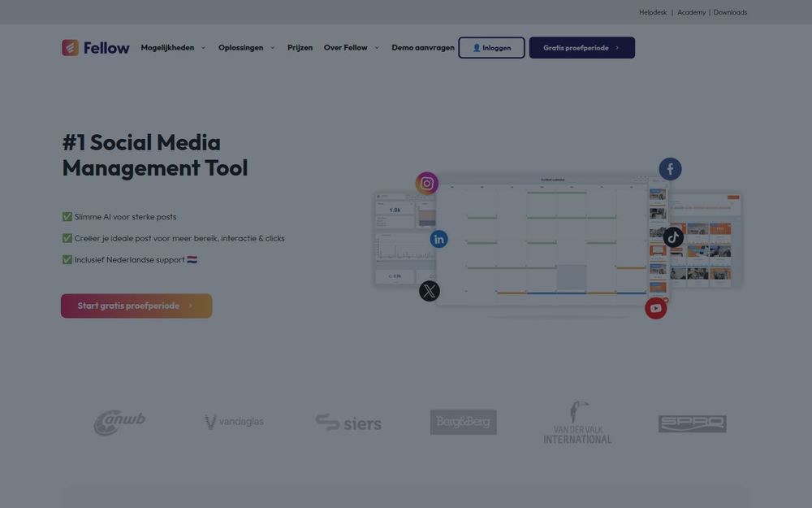Click Start gratis proefperiode button

(x=136, y=306)
